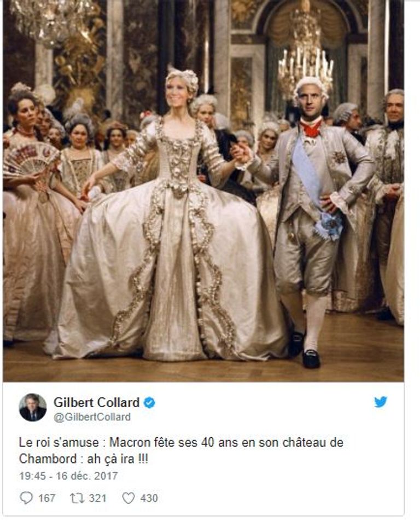
Task: Click the reply speech bubble icon
Action: (x=26, y=498)
